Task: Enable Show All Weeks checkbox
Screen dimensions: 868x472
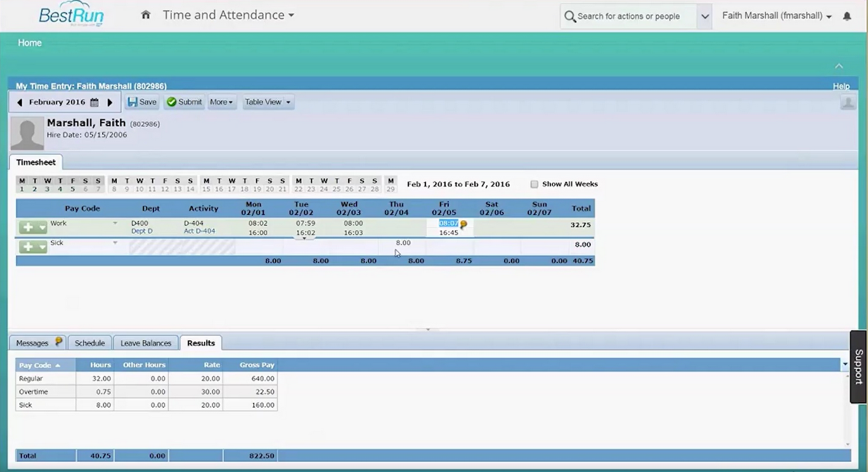Action: coord(534,185)
